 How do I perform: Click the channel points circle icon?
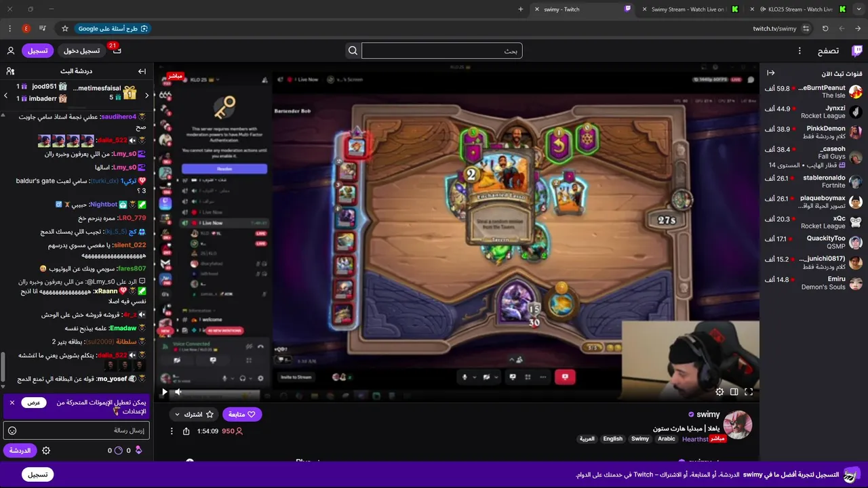119,450
